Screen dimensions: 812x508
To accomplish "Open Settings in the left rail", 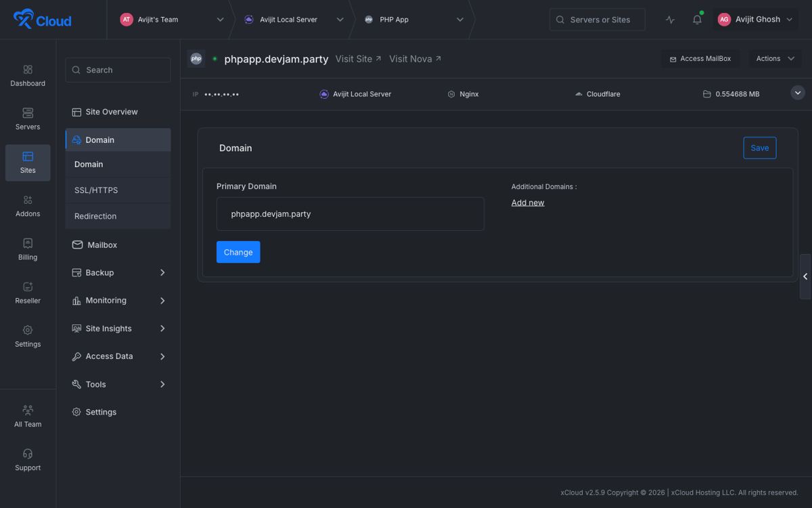I will click(28, 336).
